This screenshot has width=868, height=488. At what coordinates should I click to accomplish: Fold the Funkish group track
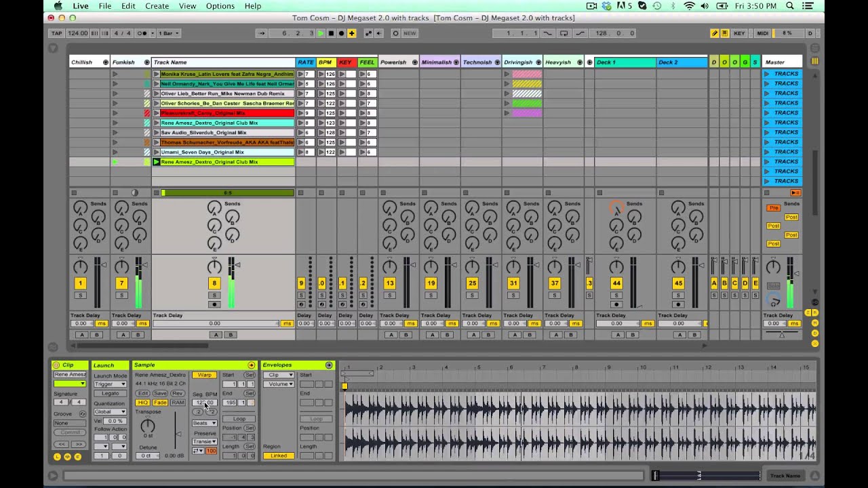pyautogui.click(x=146, y=62)
